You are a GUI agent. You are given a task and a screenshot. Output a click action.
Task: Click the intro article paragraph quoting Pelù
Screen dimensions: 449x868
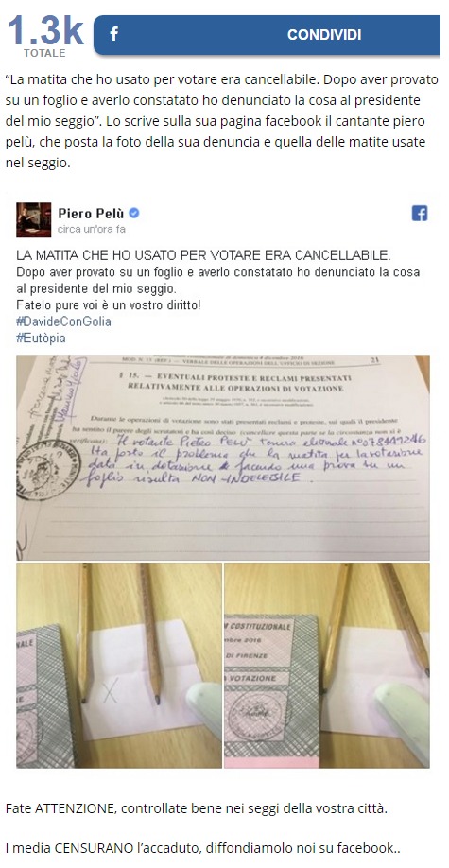coord(222,122)
